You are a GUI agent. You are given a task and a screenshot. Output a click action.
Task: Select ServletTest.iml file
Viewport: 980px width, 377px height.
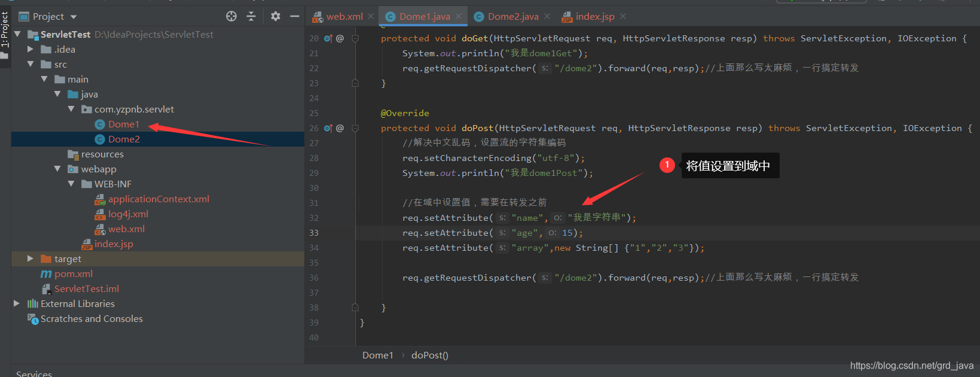point(87,288)
